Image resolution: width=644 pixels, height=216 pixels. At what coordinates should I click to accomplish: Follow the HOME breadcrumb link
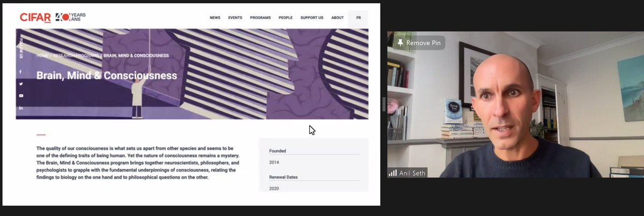pos(42,55)
